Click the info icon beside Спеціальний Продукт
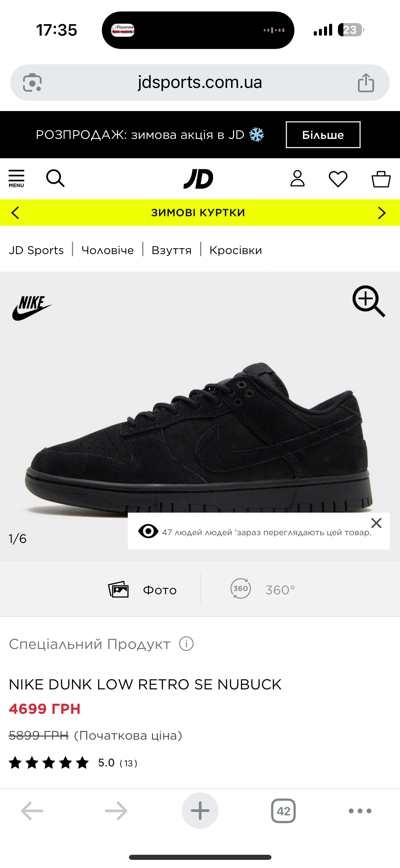 click(186, 644)
